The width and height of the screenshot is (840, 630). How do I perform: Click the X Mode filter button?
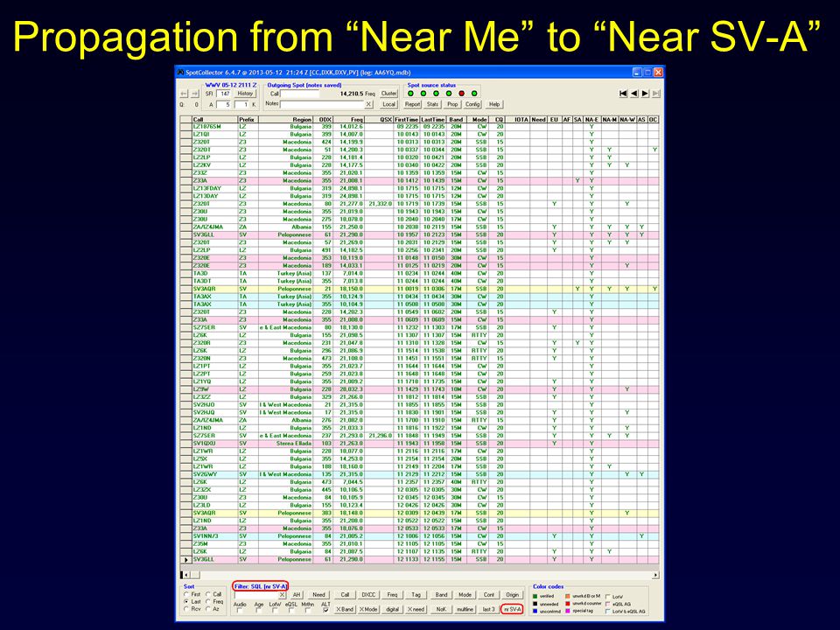click(368, 609)
